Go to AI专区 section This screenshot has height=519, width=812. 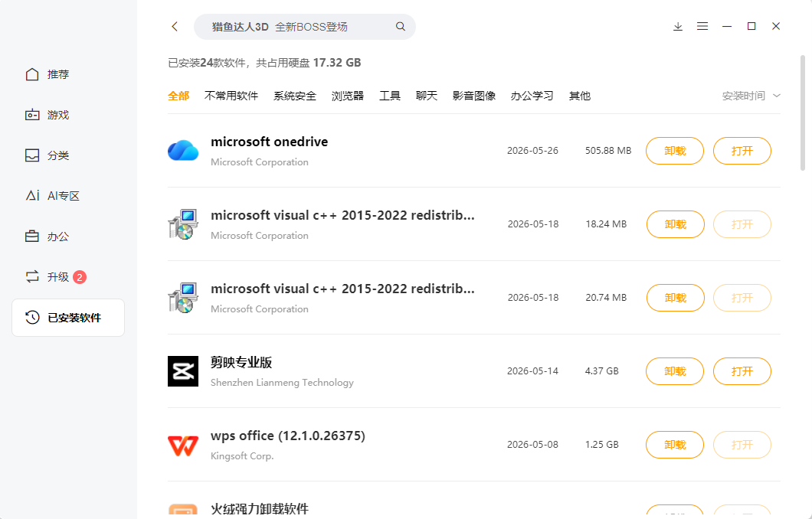tap(52, 196)
